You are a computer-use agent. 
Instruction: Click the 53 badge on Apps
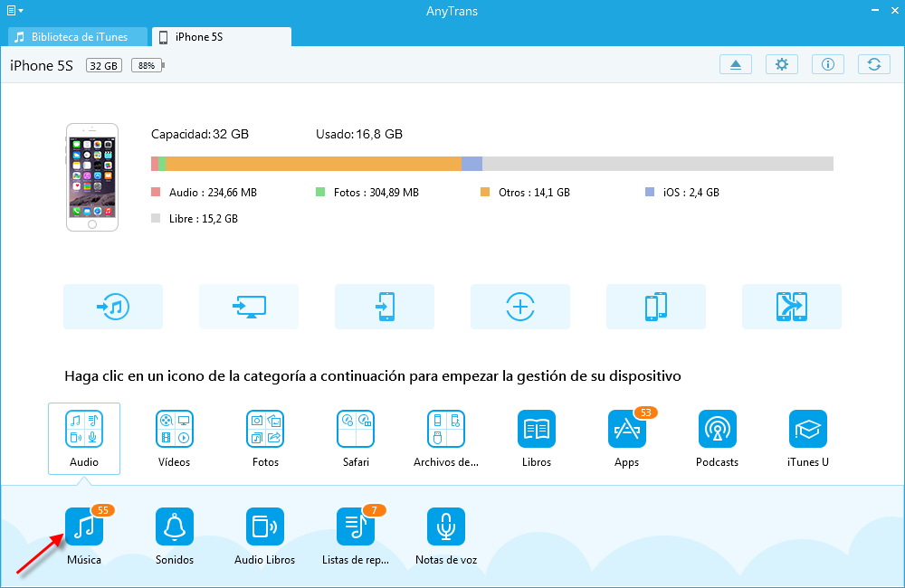pyautogui.click(x=646, y=413)
